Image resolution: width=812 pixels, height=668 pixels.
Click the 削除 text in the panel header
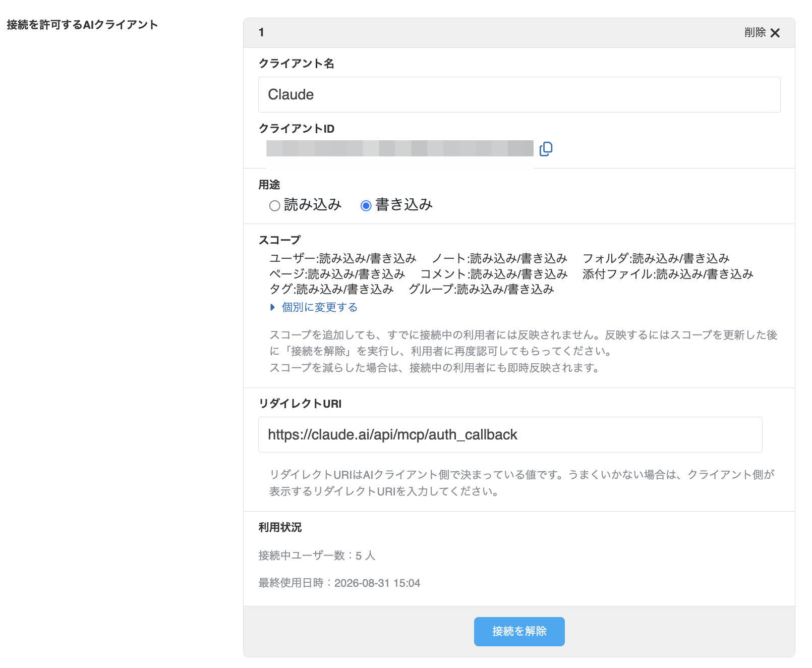coord(755,32)
